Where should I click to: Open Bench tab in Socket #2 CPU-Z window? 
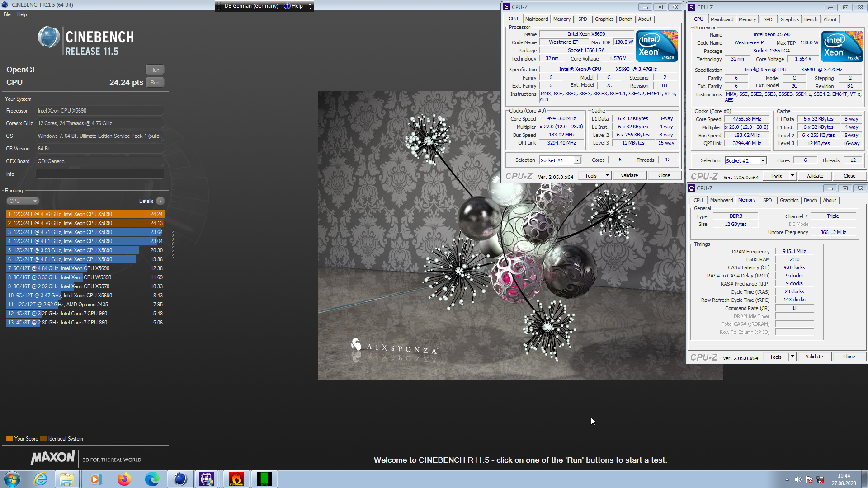(x=811, y=19)
